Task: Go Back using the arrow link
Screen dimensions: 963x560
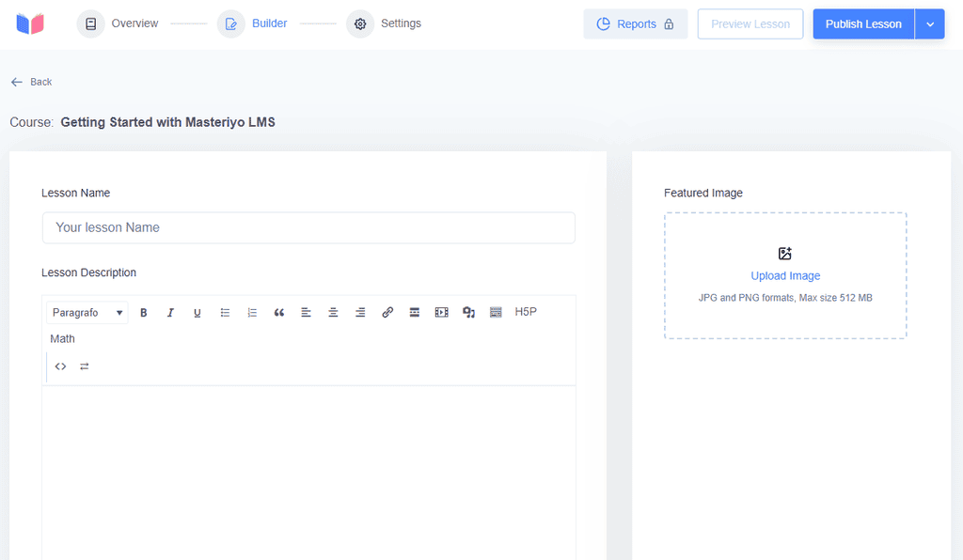Action: pos(31,82)
